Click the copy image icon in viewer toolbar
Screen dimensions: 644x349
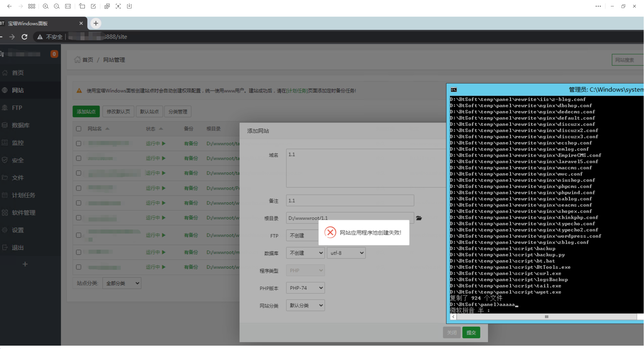tap(107, 6)
